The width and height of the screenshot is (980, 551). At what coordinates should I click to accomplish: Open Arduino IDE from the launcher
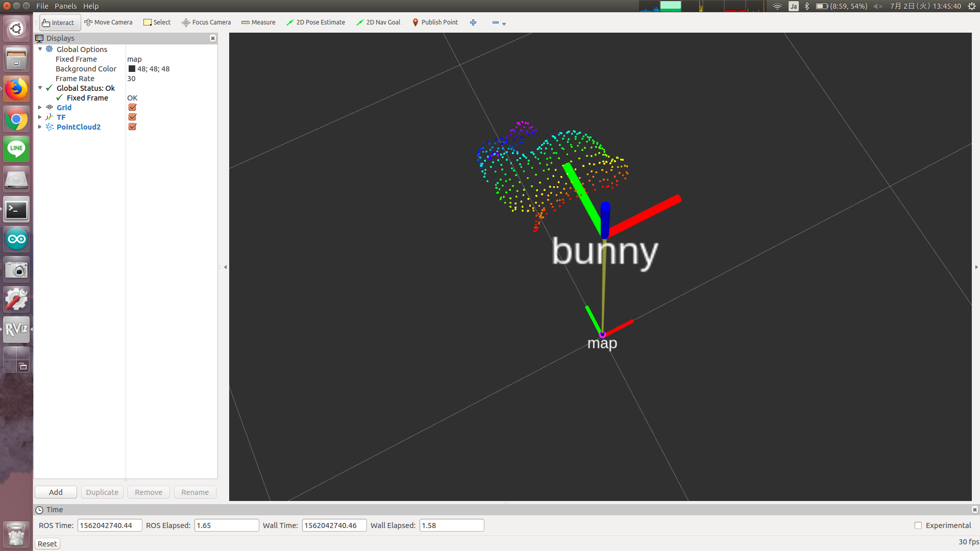pos(16,239)
